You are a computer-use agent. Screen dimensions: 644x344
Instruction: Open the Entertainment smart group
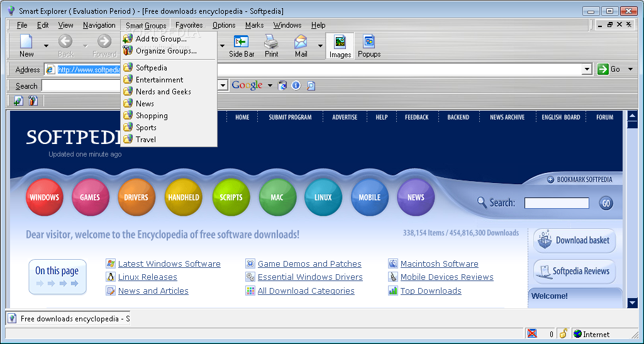(x=169, y=80)
